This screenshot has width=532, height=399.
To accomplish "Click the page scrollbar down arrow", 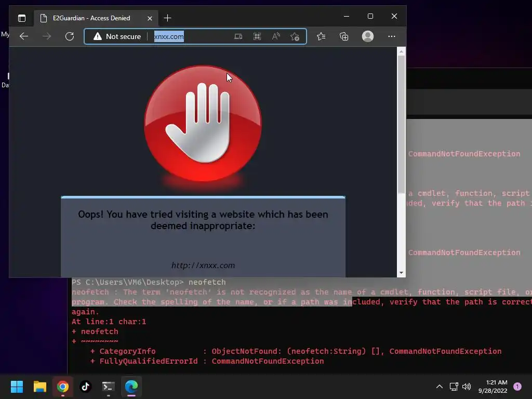I will (x=401, y=272).
